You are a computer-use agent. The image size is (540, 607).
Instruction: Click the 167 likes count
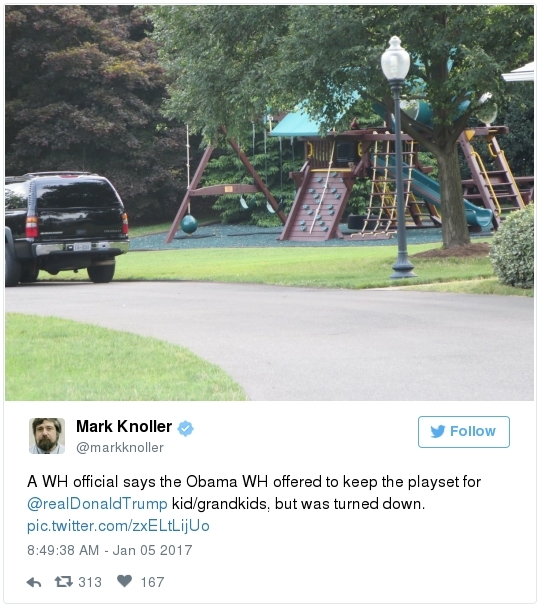[x=153, y=582]
